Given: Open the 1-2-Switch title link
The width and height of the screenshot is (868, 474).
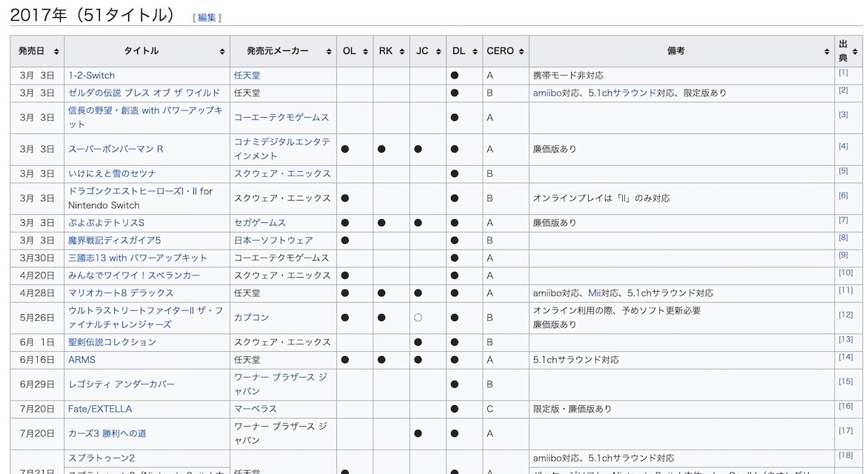Looking at the screenshot, I should 91,76.
